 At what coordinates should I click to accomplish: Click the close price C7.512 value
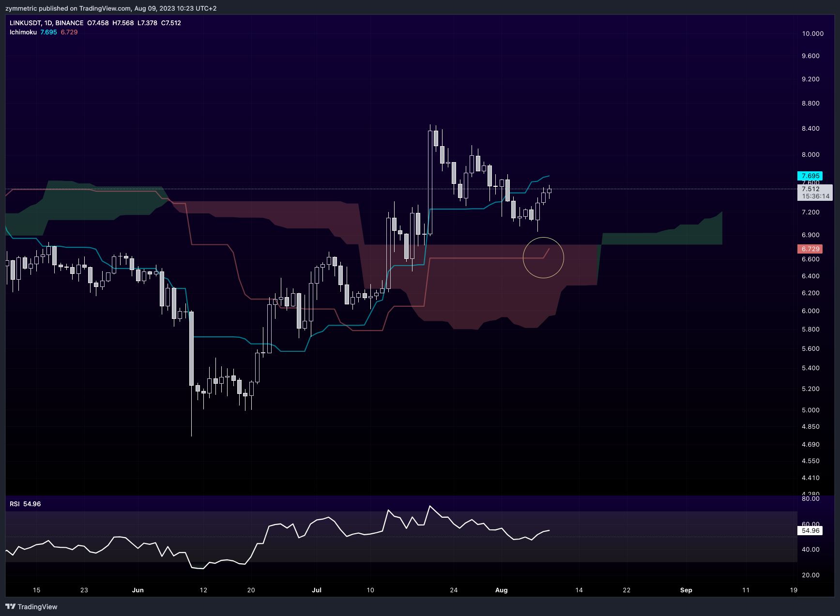coord(171,23)
